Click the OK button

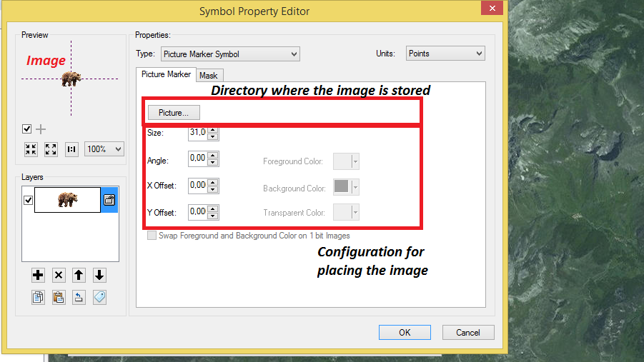pos(405,332)
